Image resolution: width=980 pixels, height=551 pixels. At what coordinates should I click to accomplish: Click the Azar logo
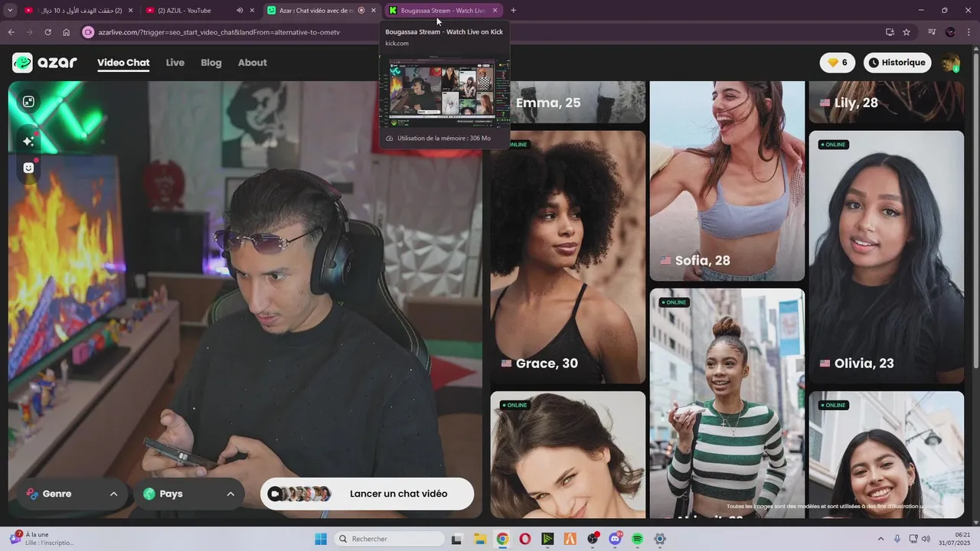click(x=44, y=63)
